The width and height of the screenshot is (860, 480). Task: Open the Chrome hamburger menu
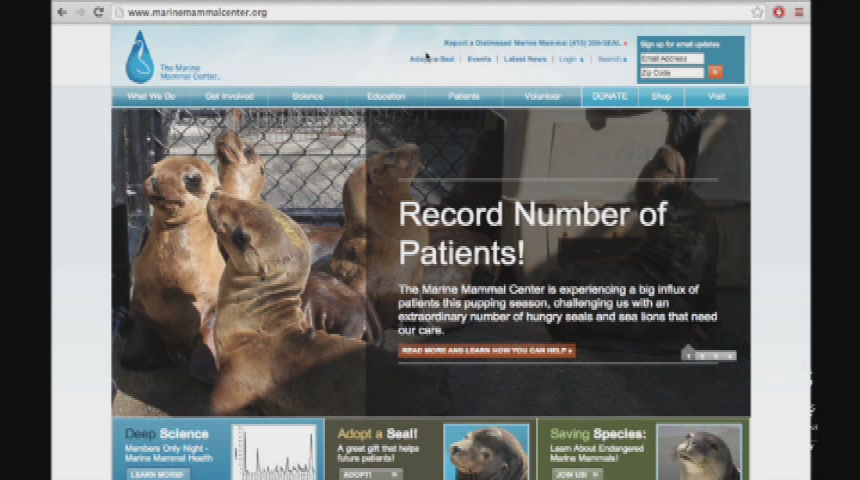coord(798,12)
